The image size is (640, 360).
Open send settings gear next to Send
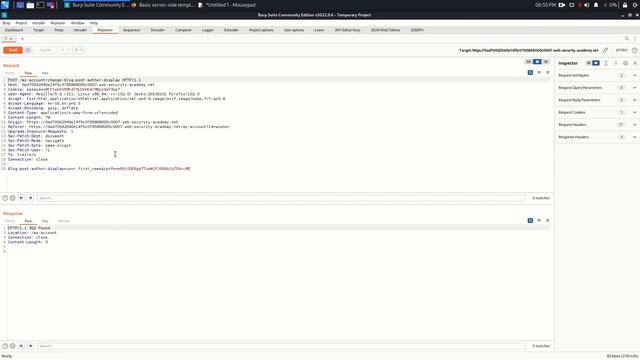tap(28, 50)
